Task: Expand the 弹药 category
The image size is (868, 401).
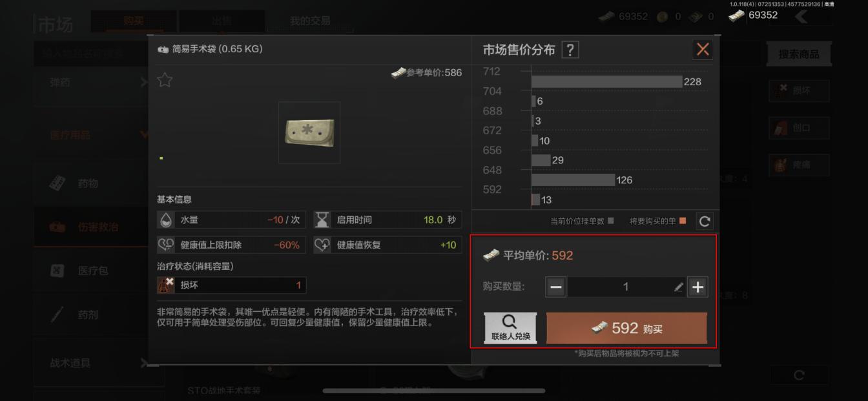Action: click(x=99, y=82)
